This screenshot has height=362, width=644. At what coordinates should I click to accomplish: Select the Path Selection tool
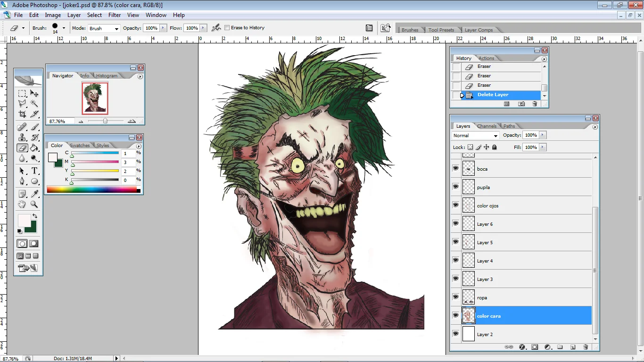point(22,171)
